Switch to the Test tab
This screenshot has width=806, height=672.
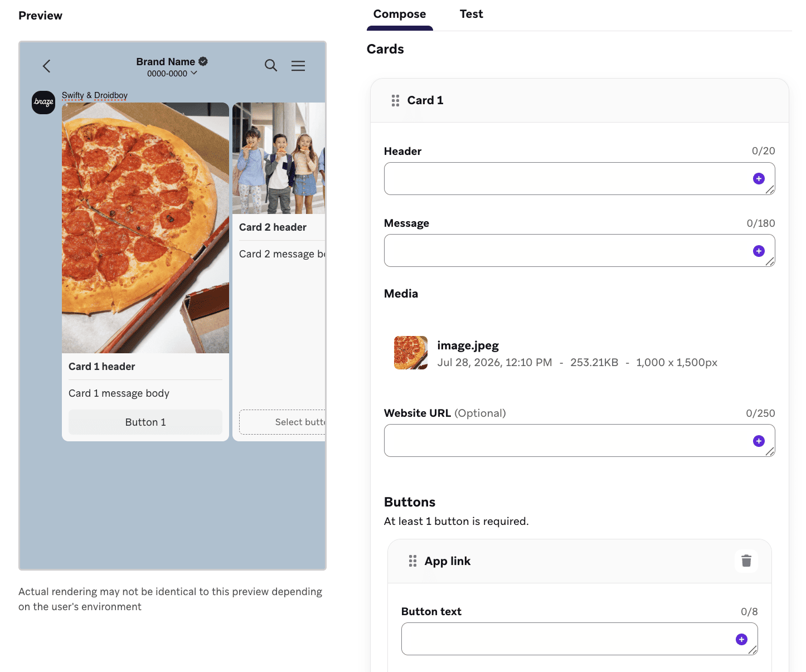click(x=471, y=14)
